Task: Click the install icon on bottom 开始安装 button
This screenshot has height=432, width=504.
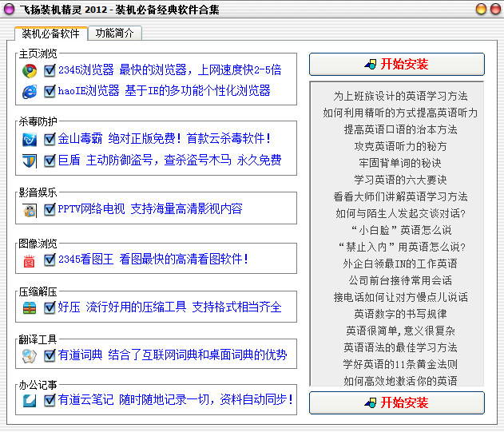Action: coord(371,402)
